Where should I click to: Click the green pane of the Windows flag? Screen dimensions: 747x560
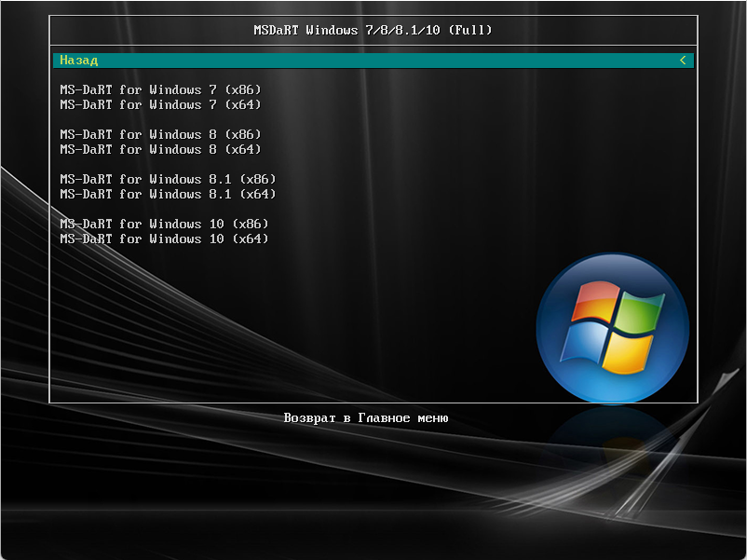tap(641, 312)
